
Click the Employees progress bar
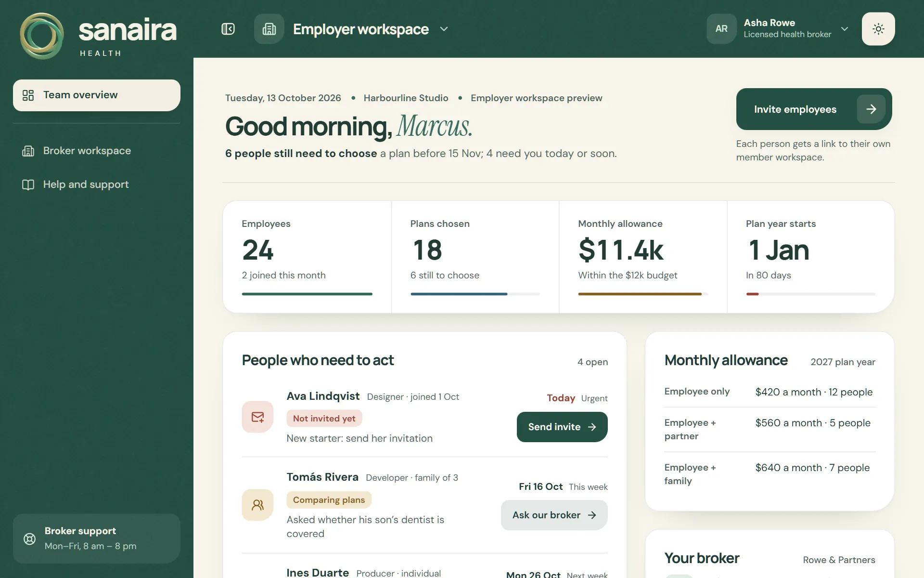(307, 294)
